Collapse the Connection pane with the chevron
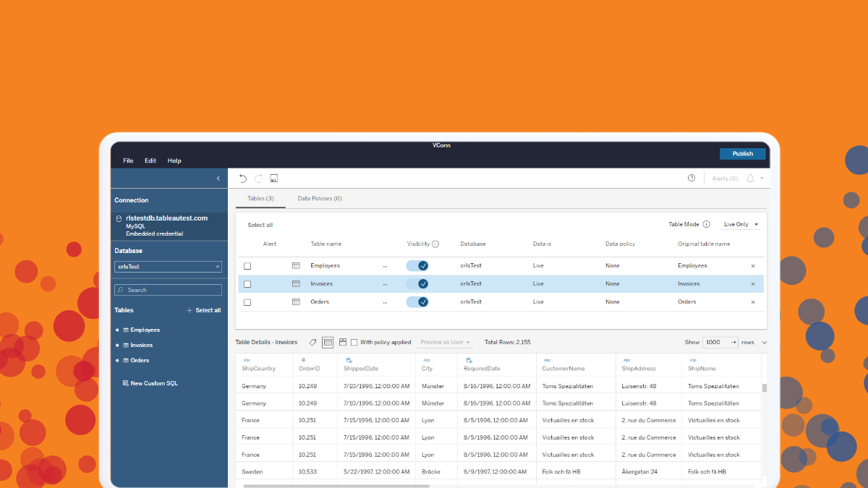The height and width of the screenshot is (488, 868). (218, 178)
